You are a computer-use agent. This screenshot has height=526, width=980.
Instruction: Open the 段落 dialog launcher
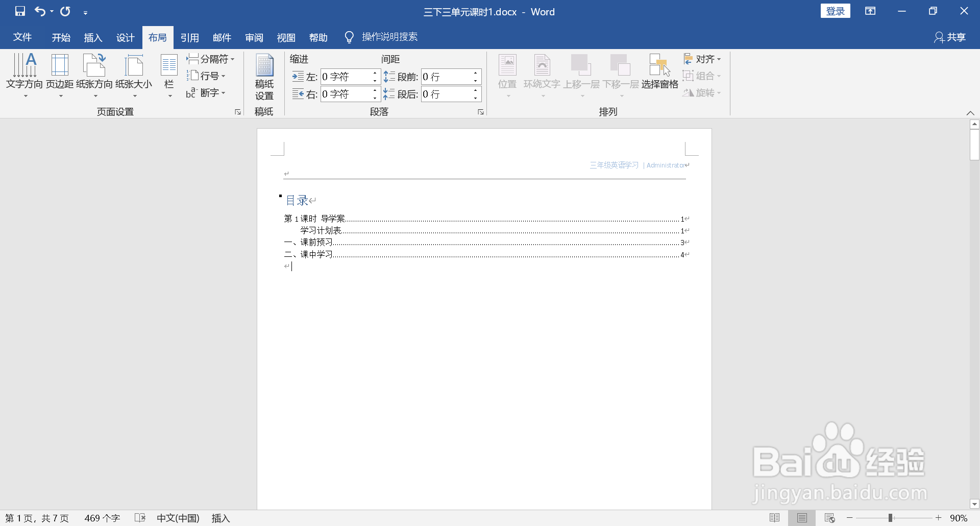click(x=480, y=111)
